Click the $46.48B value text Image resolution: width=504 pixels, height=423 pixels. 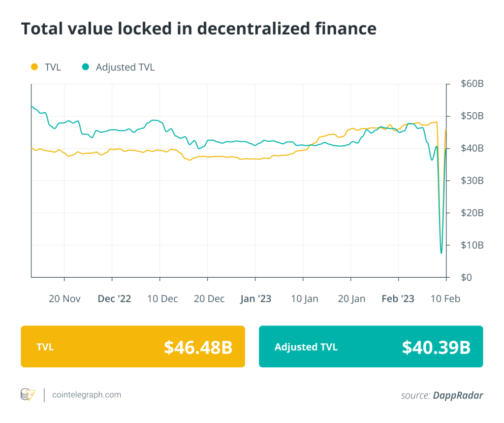(198, 347)
